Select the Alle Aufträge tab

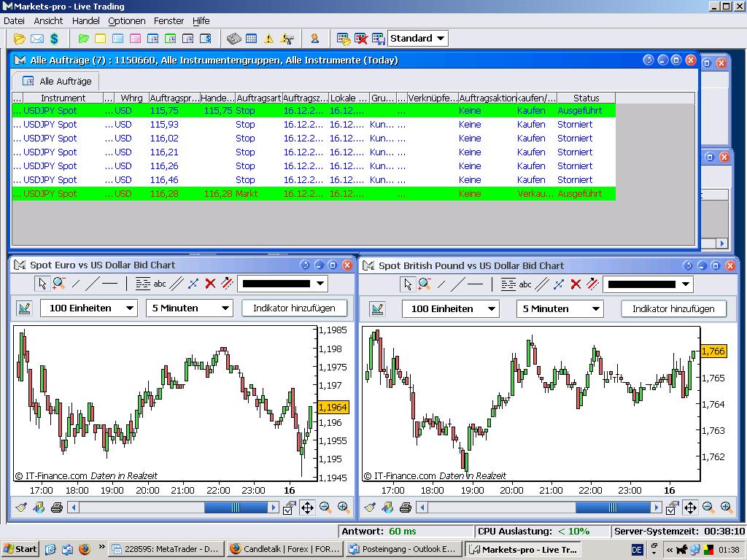coord(57,81)
